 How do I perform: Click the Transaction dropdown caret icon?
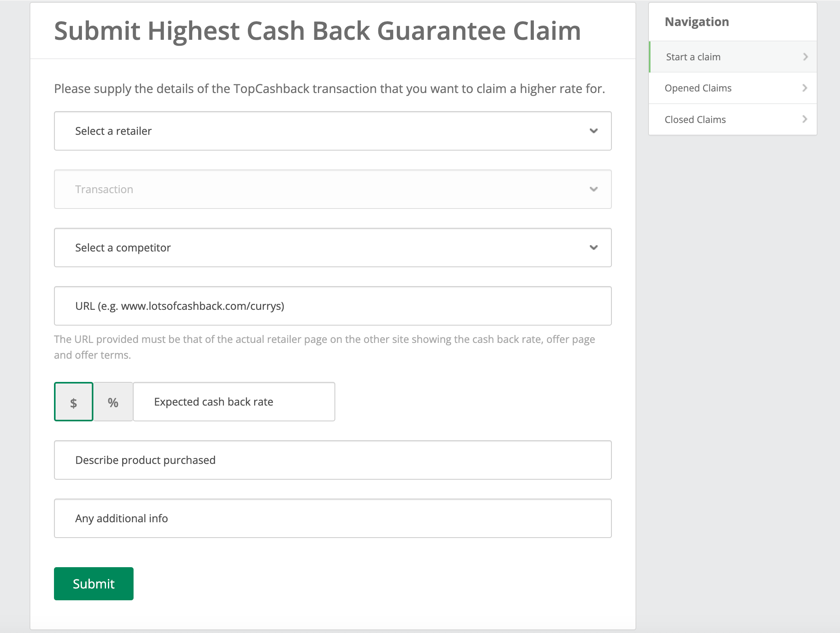[593, 189]
